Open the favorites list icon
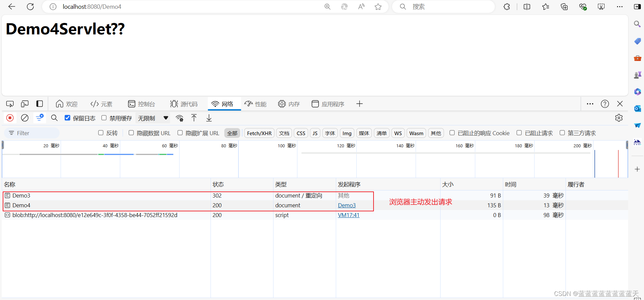 546,7
